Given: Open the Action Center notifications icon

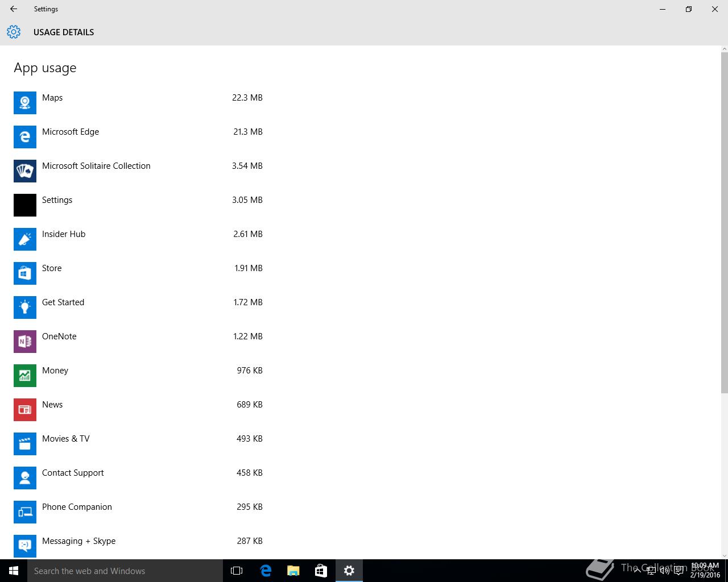Looking at the screenshot, I should coord(679,571).
